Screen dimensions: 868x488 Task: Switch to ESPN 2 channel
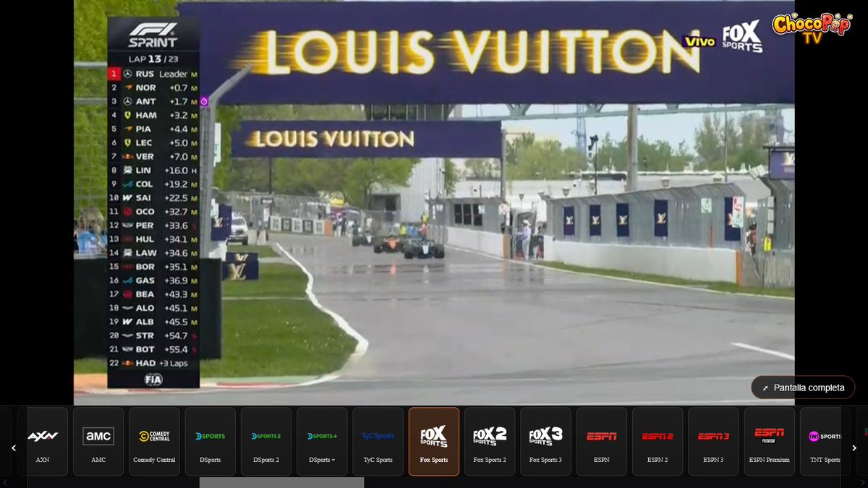pyautogui.click(x=658, y=441)
